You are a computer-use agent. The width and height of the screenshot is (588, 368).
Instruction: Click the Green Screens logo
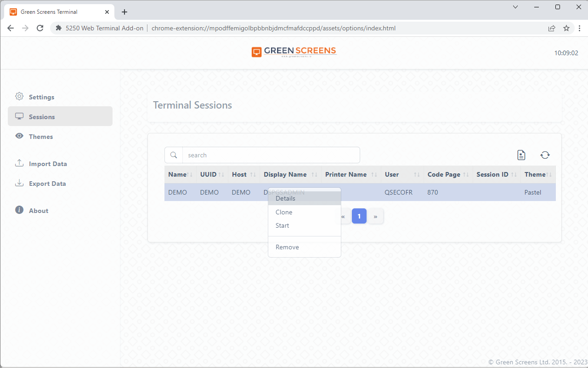pos(294,52)
